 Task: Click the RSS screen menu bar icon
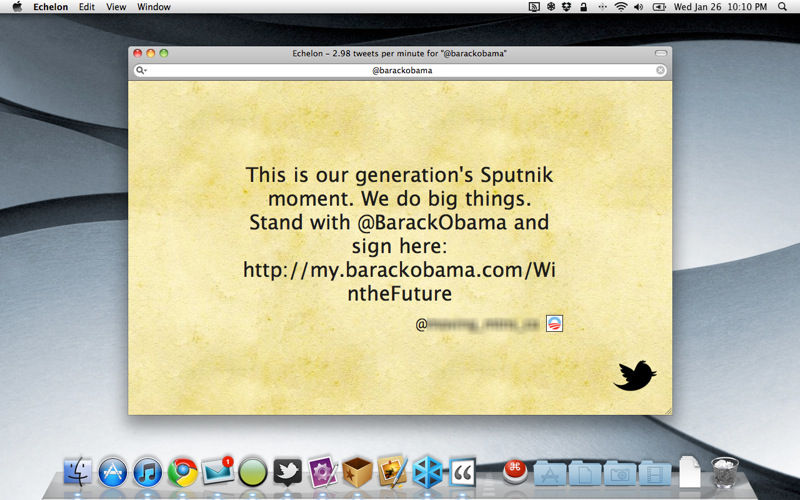pyautogui.click(x=534, y=7)
